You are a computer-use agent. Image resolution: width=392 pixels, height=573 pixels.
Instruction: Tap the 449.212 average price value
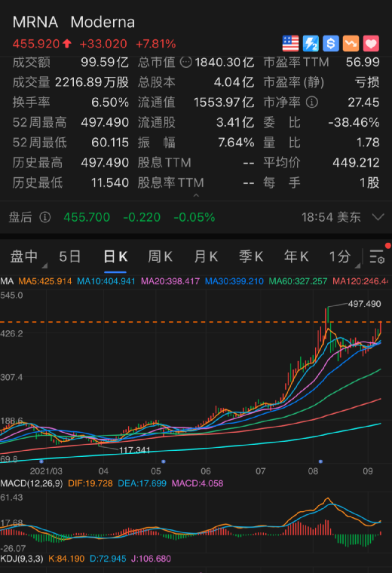click(356, 163)
